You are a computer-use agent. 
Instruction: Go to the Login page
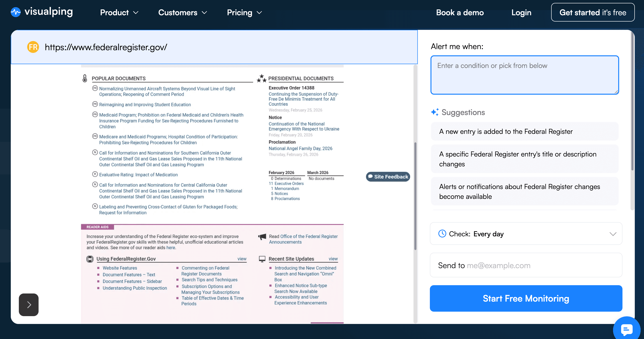(x=521, y=13)
